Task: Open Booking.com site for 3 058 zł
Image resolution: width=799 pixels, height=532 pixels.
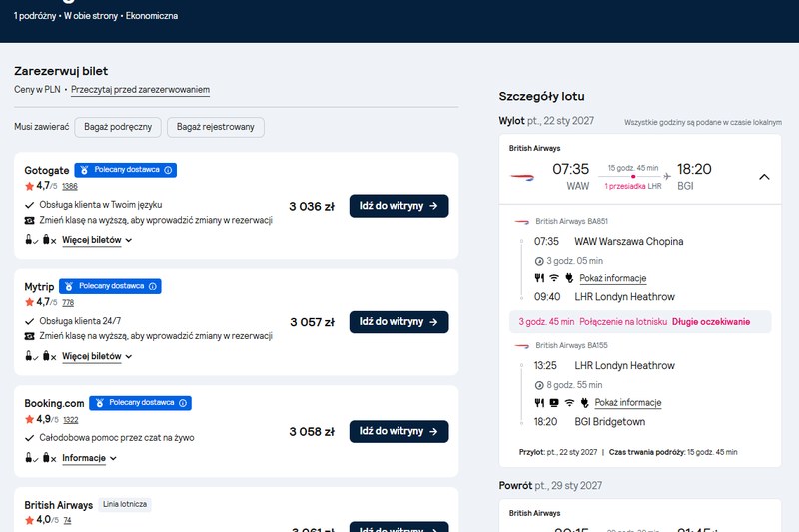Action: [399, 432]
